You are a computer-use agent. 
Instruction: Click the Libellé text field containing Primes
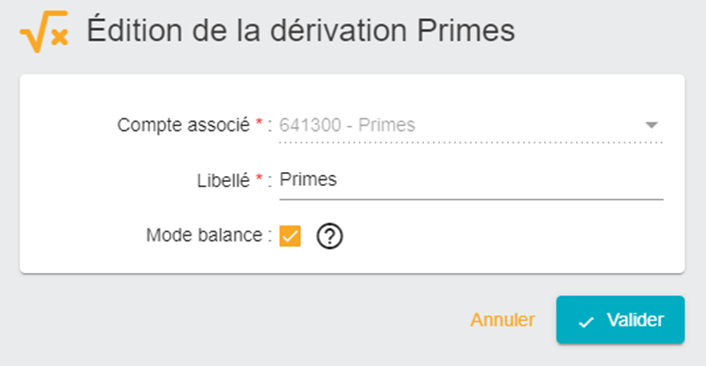471,180
